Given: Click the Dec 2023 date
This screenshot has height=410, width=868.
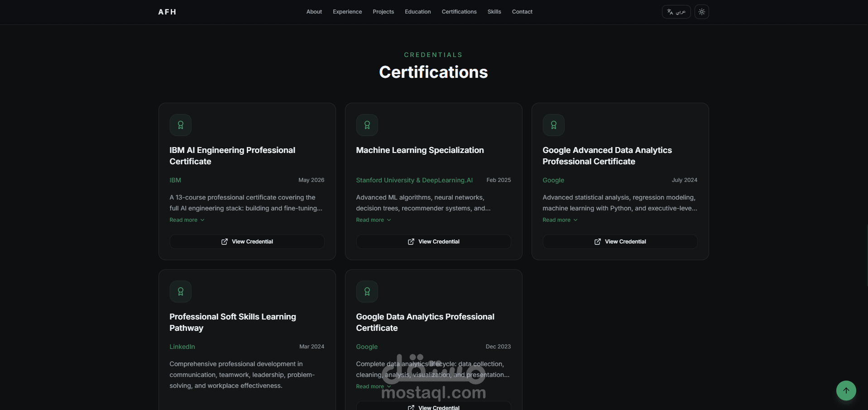Looking at the screenshot, I should tap(498, 347).
